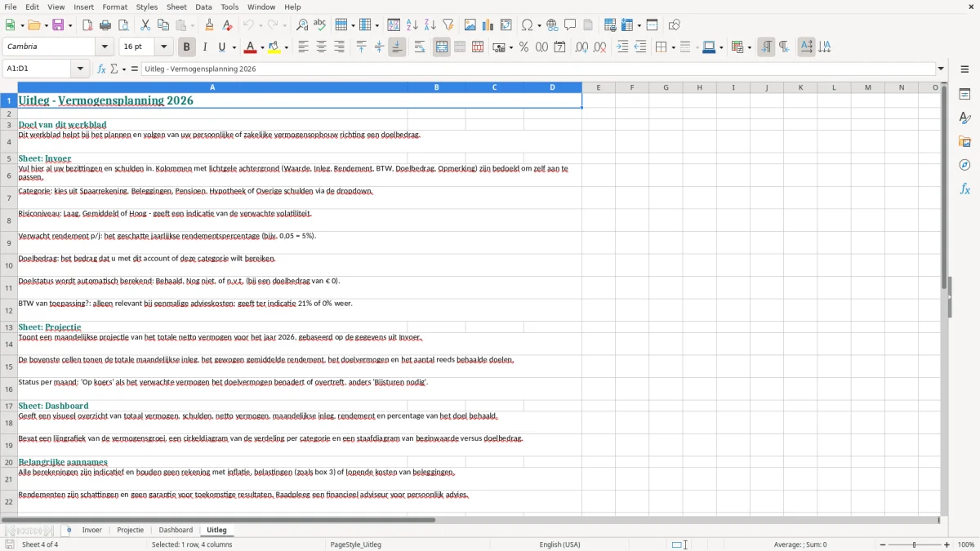Open the Function Wizard fx icon
980x551 pixels.
[x=102, y=69]
